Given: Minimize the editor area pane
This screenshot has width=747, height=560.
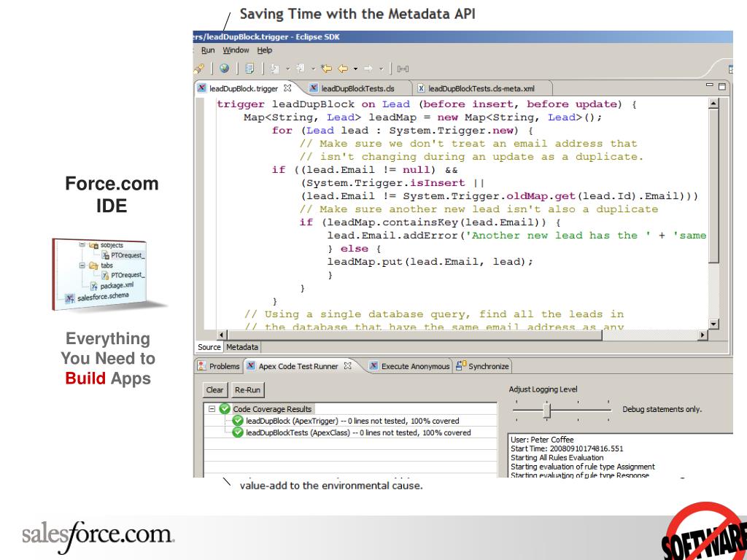Looking at the screenshot, I should click(709, 85).
